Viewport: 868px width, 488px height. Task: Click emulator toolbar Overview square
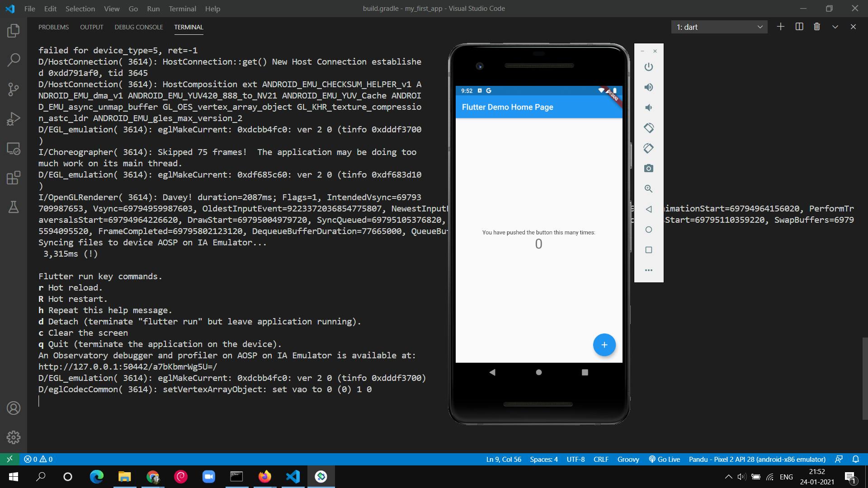[x=649, y=250]
